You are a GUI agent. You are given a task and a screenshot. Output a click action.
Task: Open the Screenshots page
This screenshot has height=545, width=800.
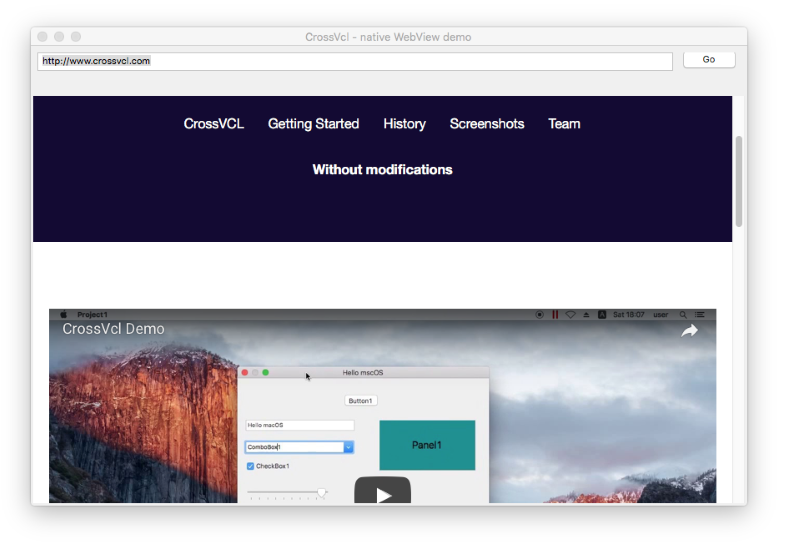(x=487, y=124)
